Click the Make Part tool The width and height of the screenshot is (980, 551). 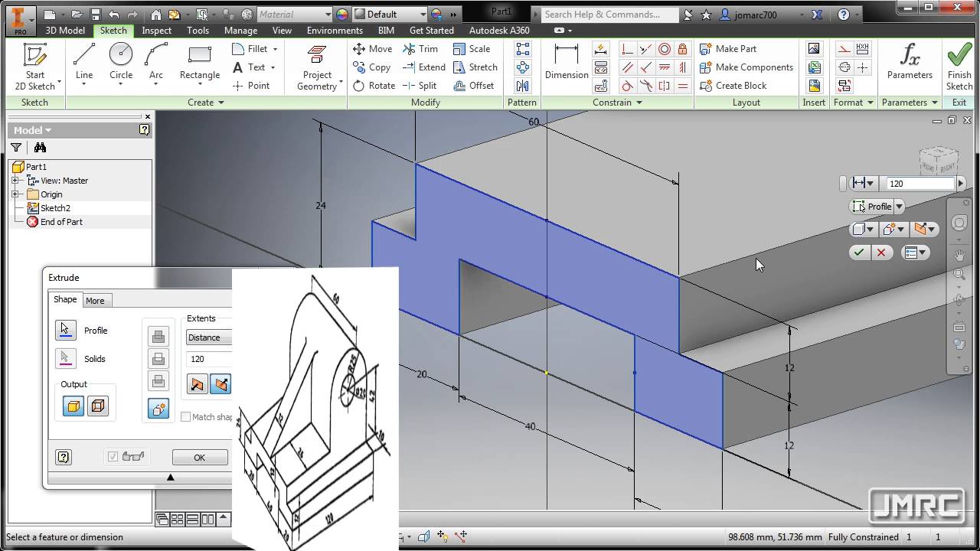(728, 48)
